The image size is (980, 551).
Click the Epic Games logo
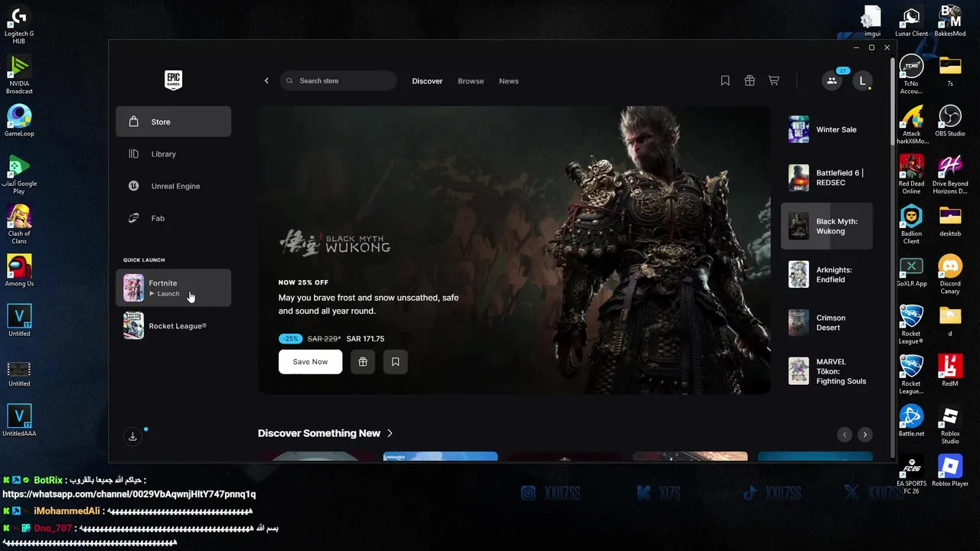pos(174,80)
